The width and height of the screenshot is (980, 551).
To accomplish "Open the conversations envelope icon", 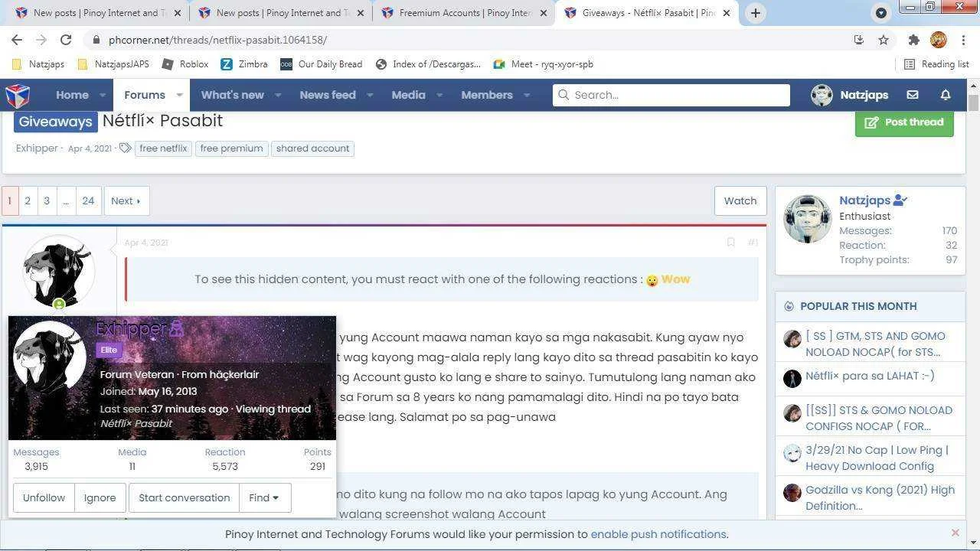I will point(913,95).
